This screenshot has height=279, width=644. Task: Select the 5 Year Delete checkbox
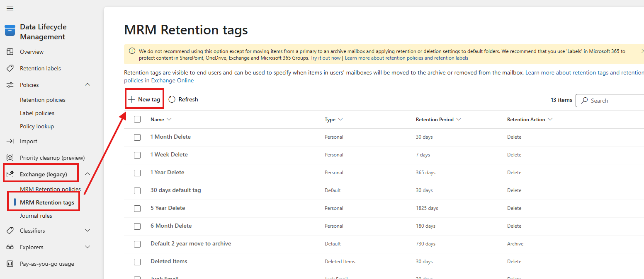point(137,208)
